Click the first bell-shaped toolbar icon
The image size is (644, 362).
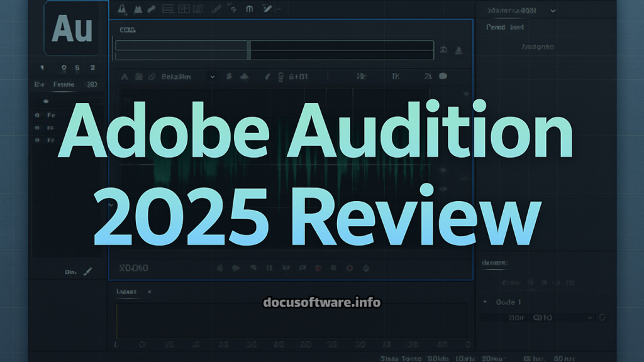121,9
